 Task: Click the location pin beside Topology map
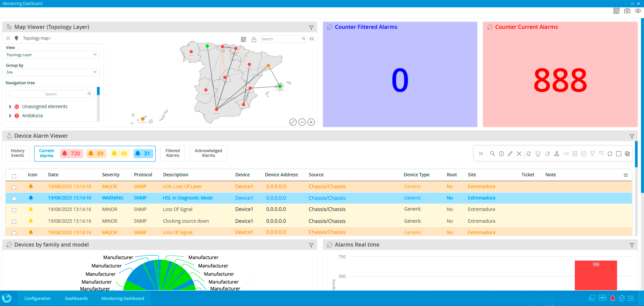click(16, 38)
